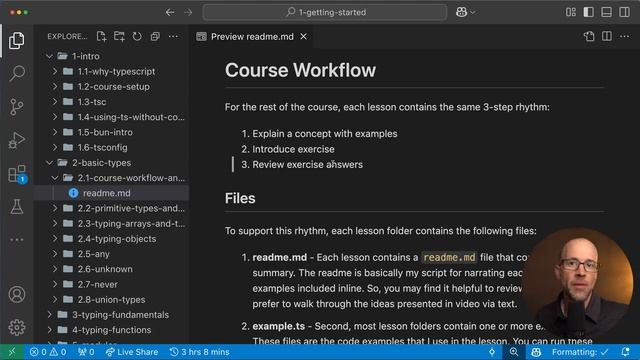
Task: Show errors and warnings problems
Action: click(48, 352)
